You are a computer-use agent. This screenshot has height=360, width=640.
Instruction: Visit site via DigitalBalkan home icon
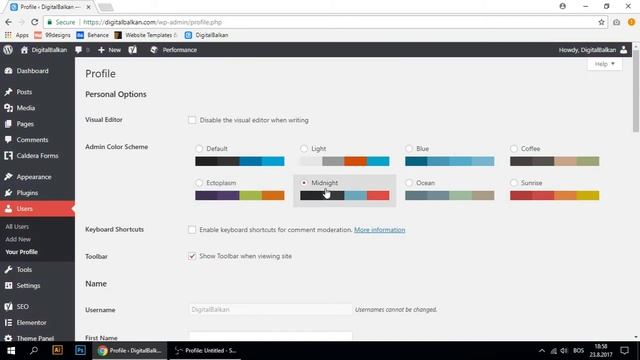[x=24, y=50]
